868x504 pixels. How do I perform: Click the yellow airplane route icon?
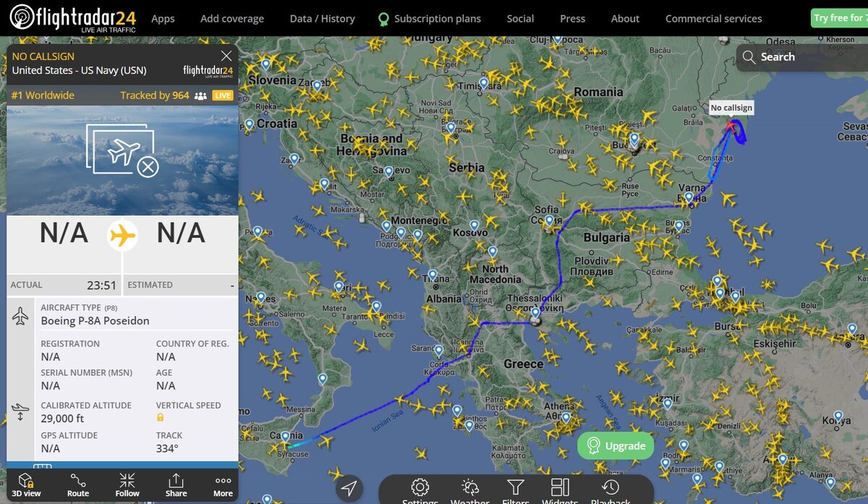tap(123, 235)
